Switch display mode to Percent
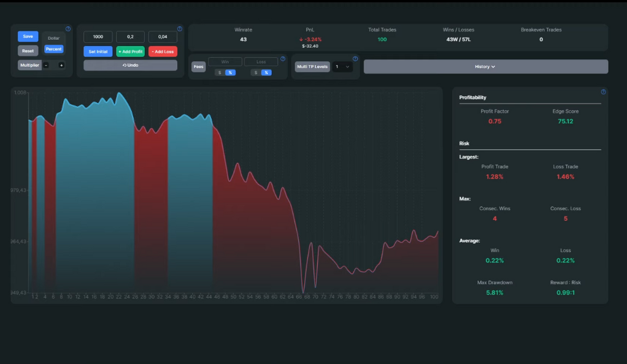The image size is (627, 364). (54, 49)
